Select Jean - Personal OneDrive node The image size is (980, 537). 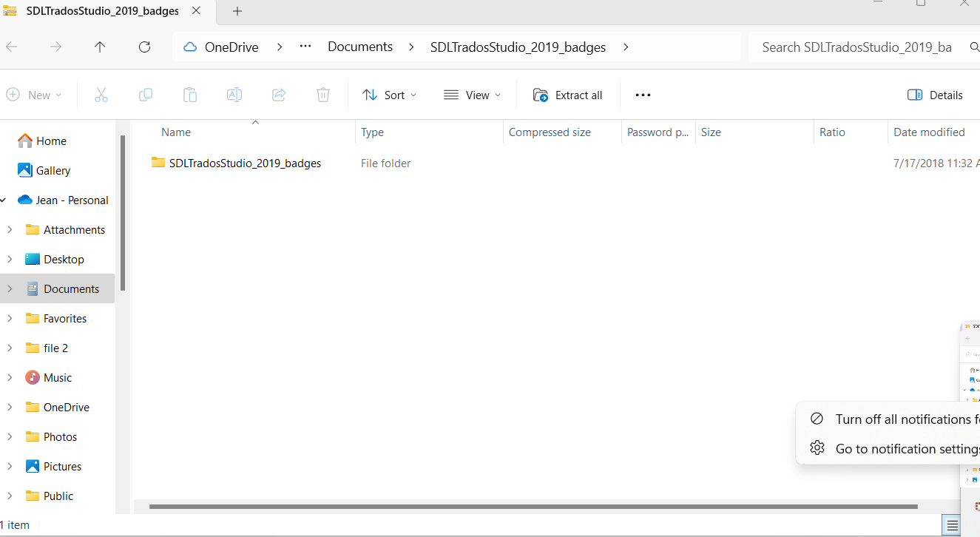click(64, 200)
